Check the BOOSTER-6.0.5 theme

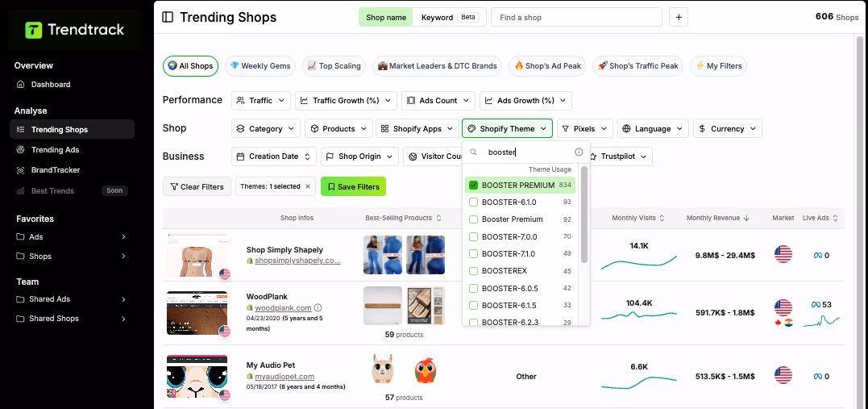(x=473, y=288)
